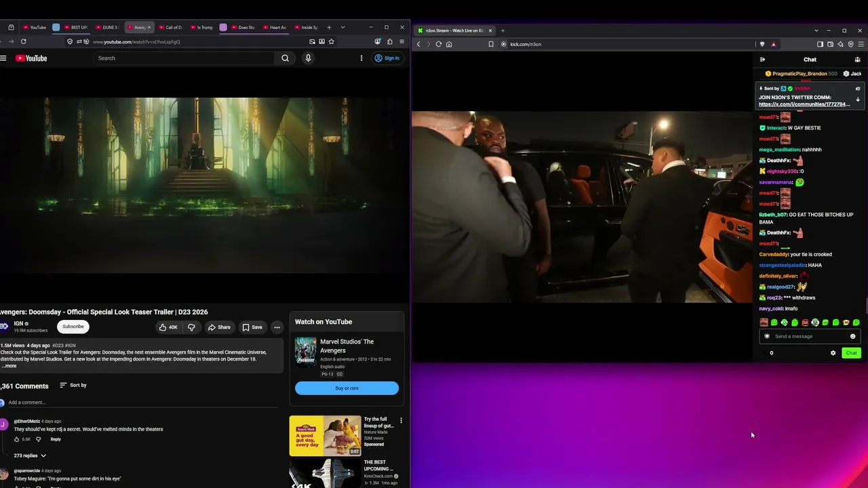The width and height of the screenshot is (868, 488).
Task: Go to home page in Kick browser
Action: pyautogui.click(x=449, y=44)
